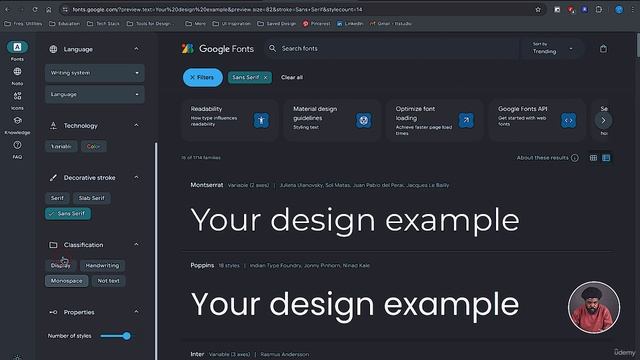Screen dimensions: 640x360
Task: Open the Icons section in sidebar
Action: 17,101
